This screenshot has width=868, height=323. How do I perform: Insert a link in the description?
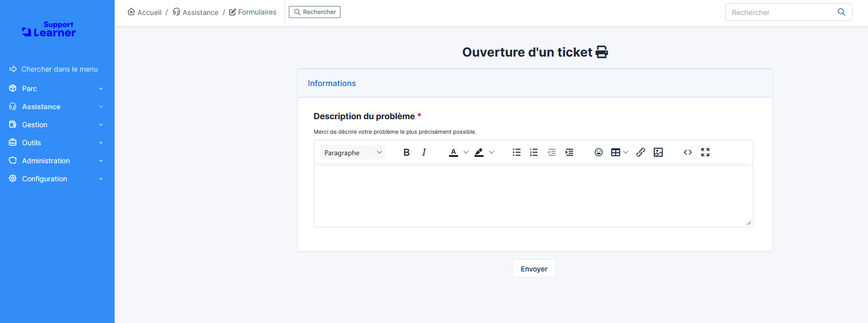(x=641, y=152)
